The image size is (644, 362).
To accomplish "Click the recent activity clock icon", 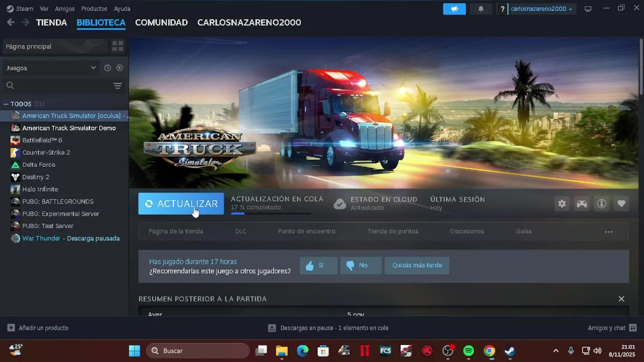I will (107, 68).
